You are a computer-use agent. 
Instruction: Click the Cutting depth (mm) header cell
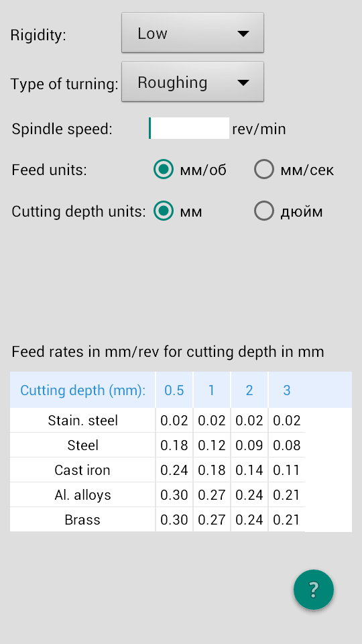(x=83, y=390)
